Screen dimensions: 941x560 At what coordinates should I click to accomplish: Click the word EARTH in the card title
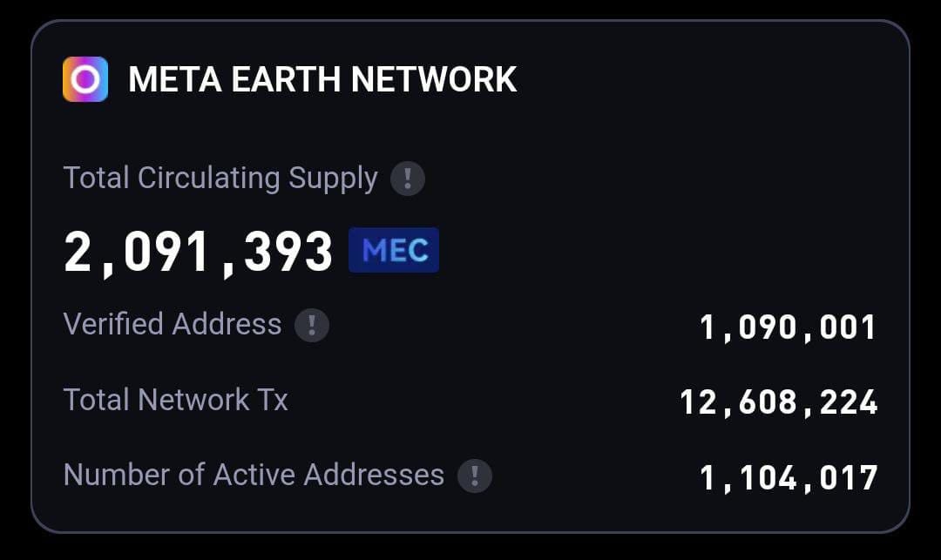pos(286,79)
